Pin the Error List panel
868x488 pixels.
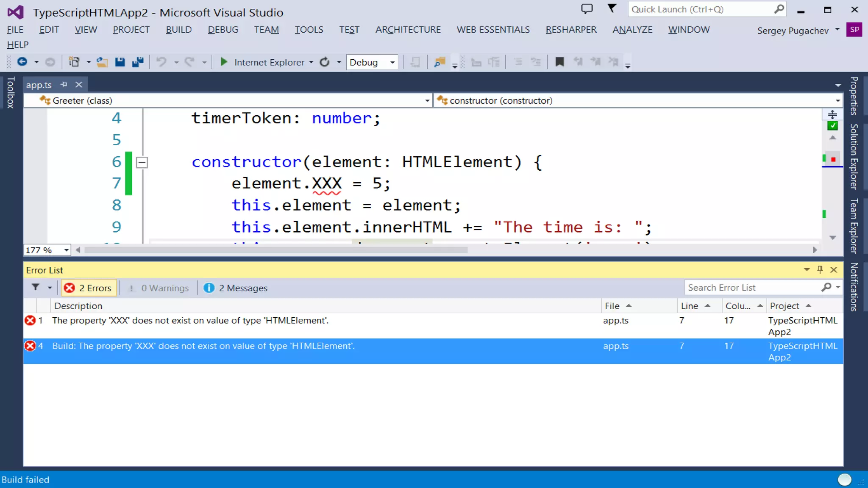pyautogui.click(x=820, y=270)
